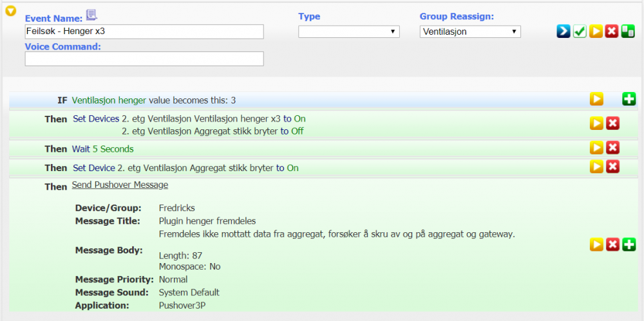The image size is (644, 321).
Task: Collapse the event with the yellow arrow
Action: [x=10, y=11]
